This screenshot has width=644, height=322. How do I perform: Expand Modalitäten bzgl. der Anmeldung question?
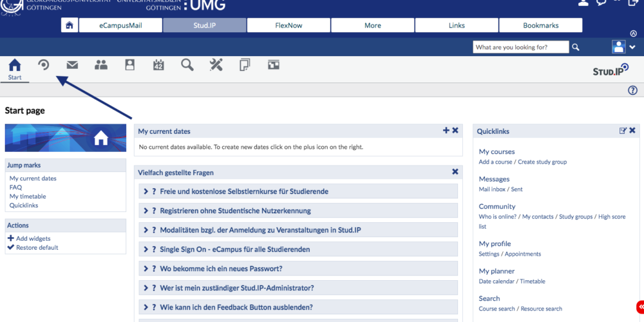298,230
